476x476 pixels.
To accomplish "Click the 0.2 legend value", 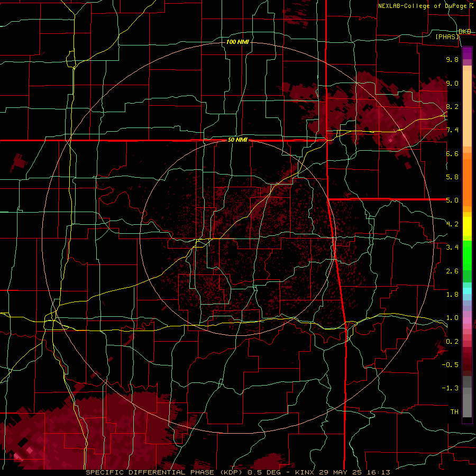I will pyautogui.click(x=452, y=341).
